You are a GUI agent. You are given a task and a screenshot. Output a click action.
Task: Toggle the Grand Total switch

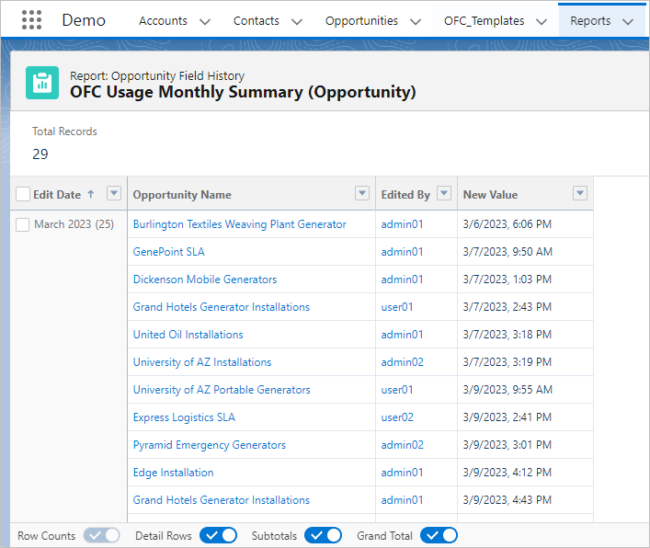[439, 535]
